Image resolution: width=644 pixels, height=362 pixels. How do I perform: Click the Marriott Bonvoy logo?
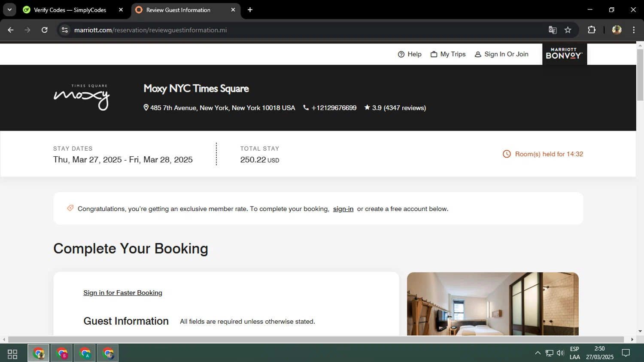click(565, 54)
